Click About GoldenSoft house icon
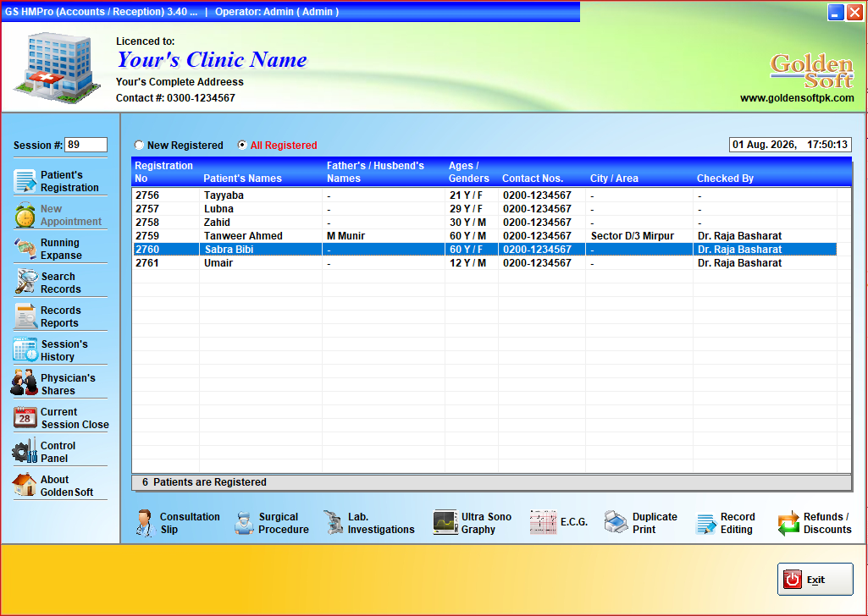This screenshot has height=616, width=868. tap(25, 485)
